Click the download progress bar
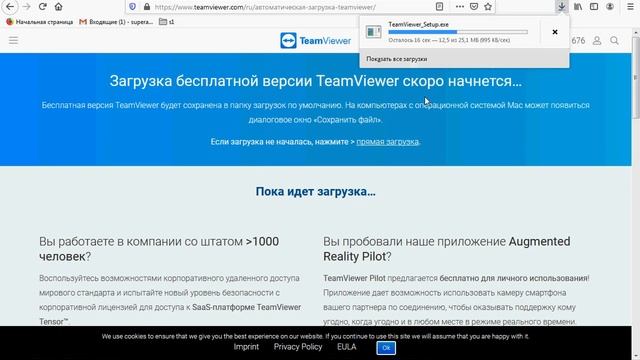The image size is (640, 360). coord(458,32)
